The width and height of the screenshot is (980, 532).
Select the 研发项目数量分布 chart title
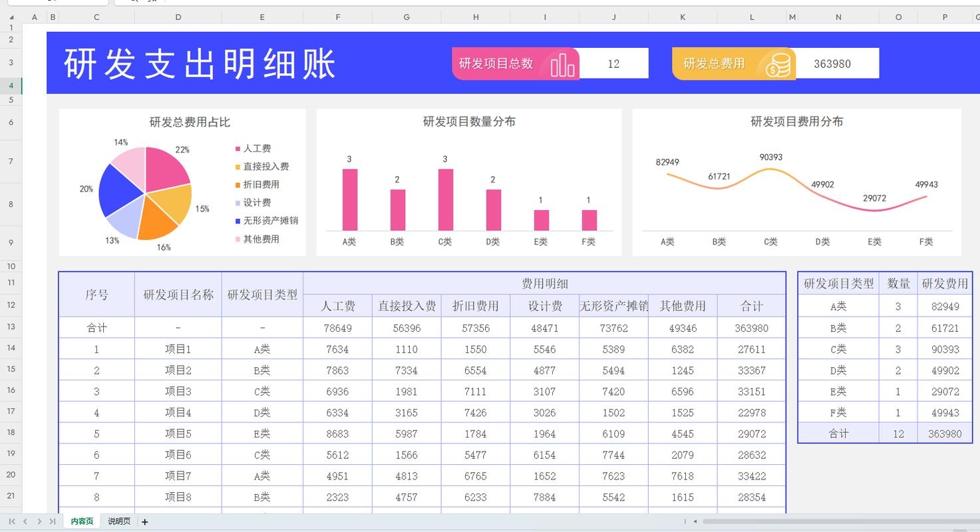(469, 122)
